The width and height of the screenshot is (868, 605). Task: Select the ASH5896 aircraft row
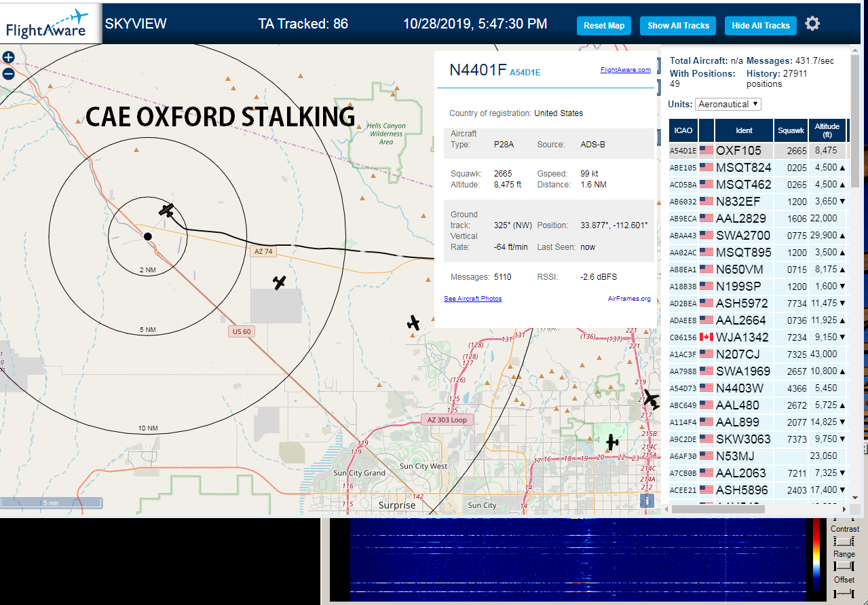[758, 490]
